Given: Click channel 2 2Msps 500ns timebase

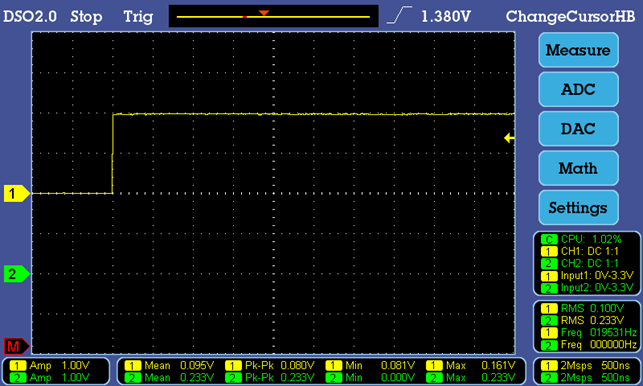Looking at the screenshot, I should click(x=586, y=377).
